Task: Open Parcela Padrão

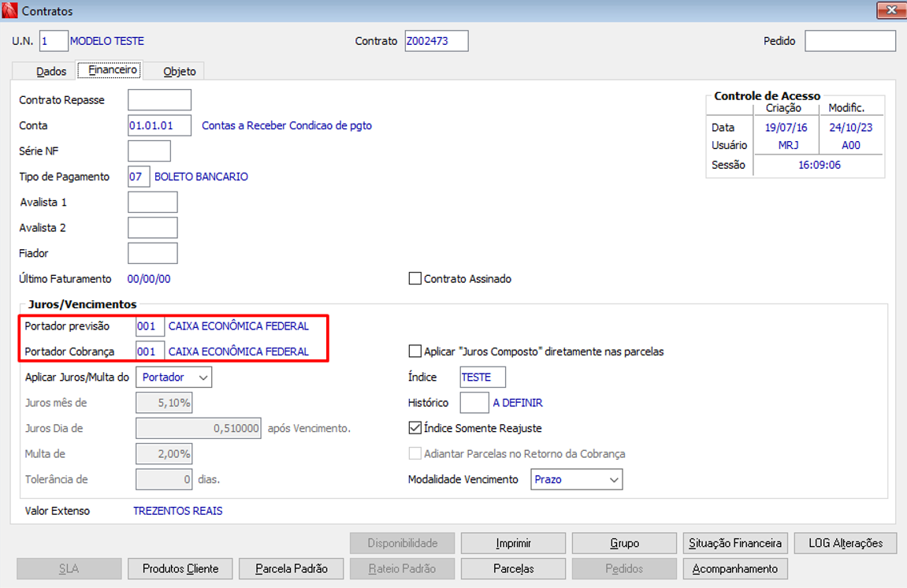Action: (x=291, y=568)
